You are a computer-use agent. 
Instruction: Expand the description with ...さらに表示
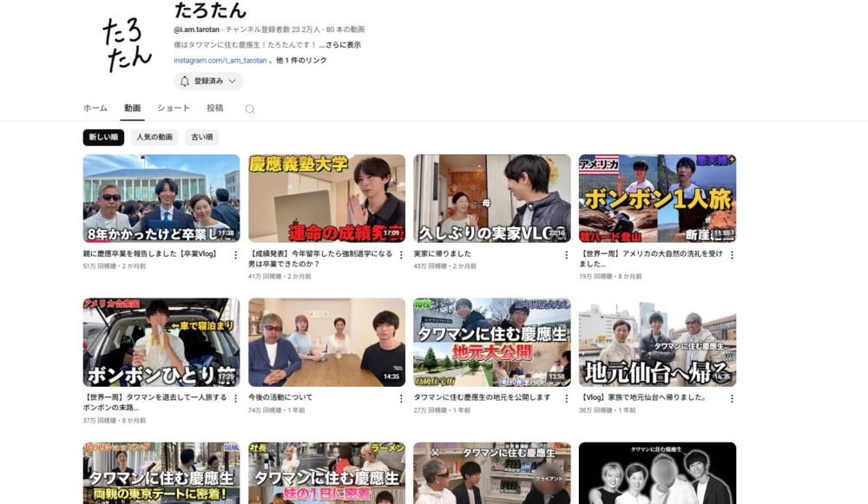340,45
